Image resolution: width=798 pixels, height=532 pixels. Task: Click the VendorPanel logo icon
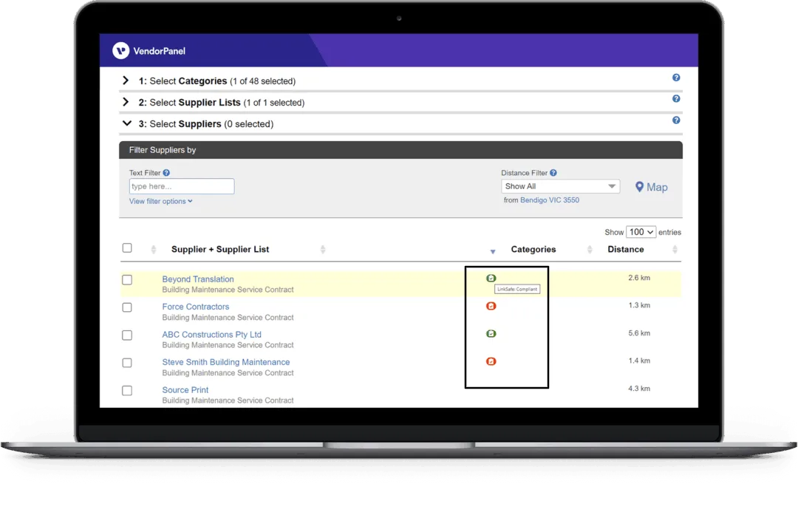(x=120, y=50)
